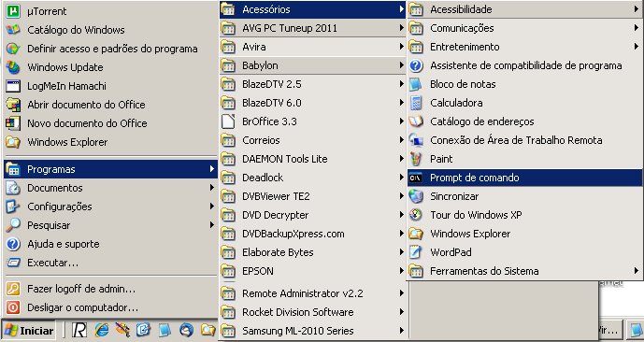The height and width of the screenshot is (342, 644).
Task: Click the Abrir documento do Office icon
Action: pos(13,105)
